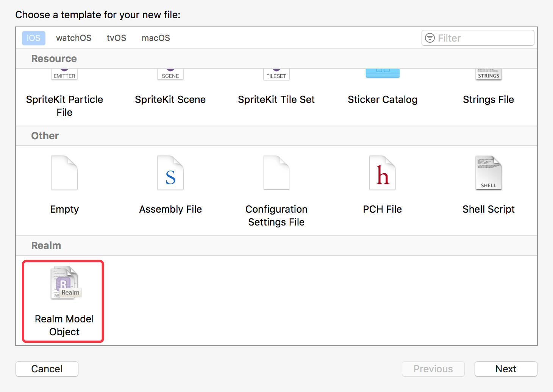Click the 'Configuration Settings File' label
The height and width of the screenshot is (392, 553).
pos(276,216)
